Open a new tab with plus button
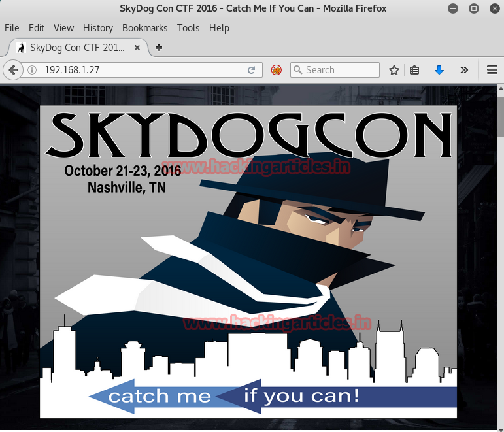Screen dimensions: 504x432 158,48
